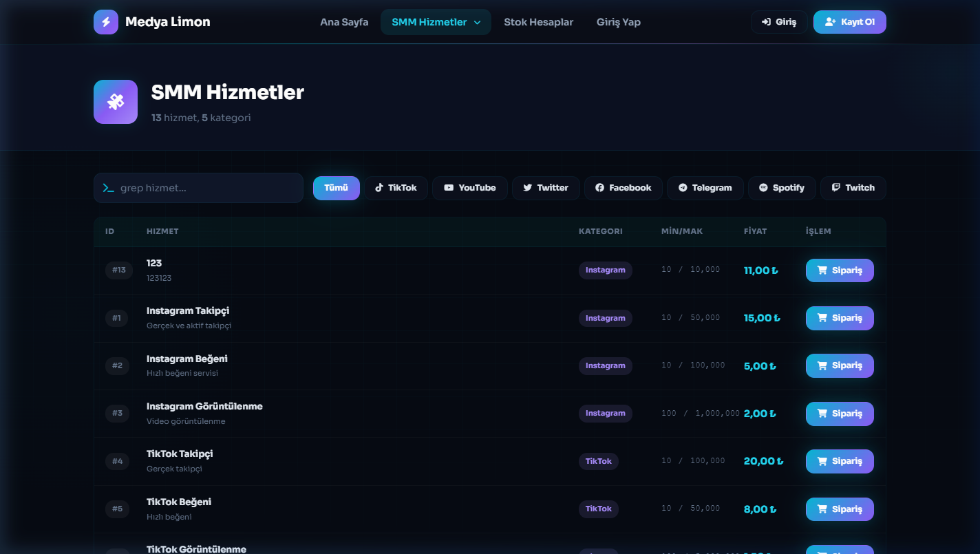Click TikTok badge in TikTok Takipçi row

[599, 461]
